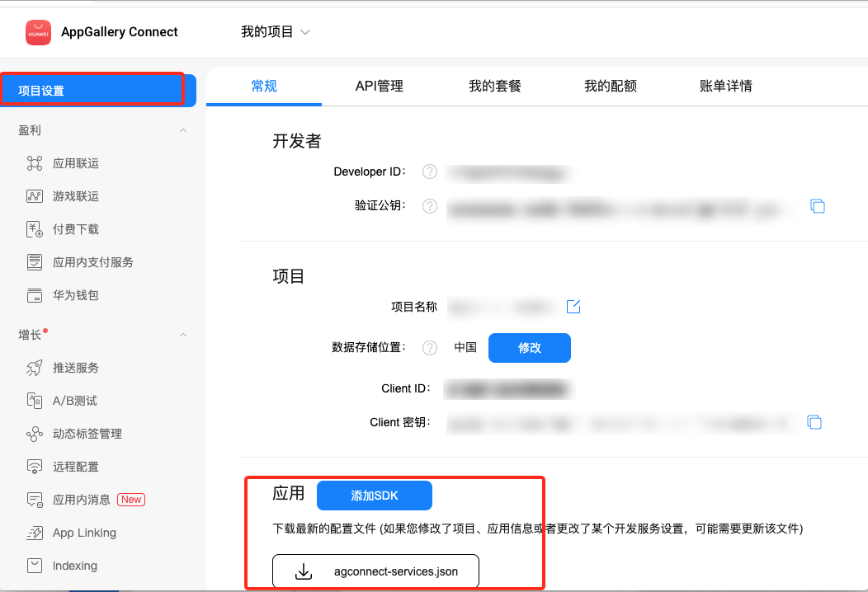Open 应用内支付服务 menu entry text
This screenshot has width=868, height=592.
(93, 261)
